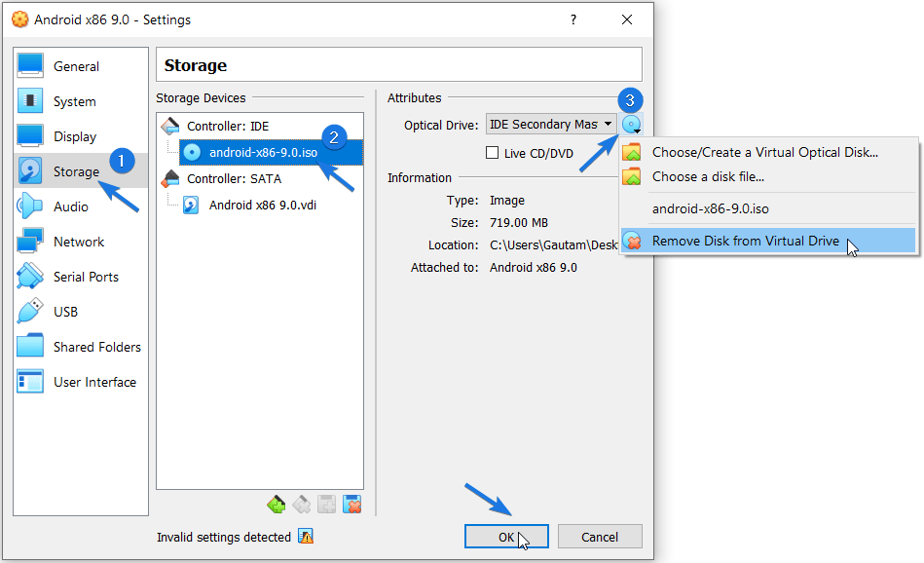Open the System settings category
924x563 pixels.
[x=81, y=101]
